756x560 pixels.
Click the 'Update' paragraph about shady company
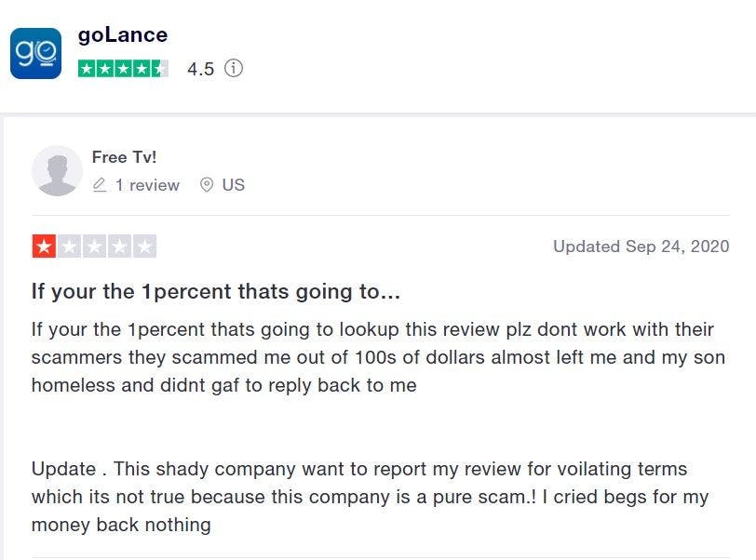(370, 497)
